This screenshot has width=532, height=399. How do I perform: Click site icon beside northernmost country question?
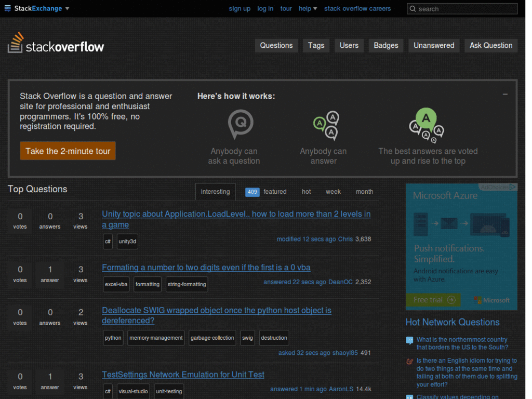pos(409,340)
